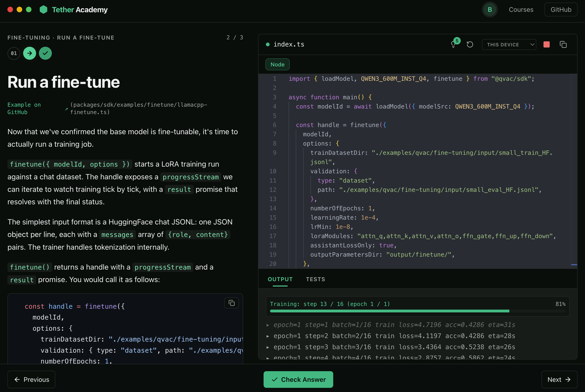Expand the step=2 log entry
The image size is (585, 392).
(268, 336)
